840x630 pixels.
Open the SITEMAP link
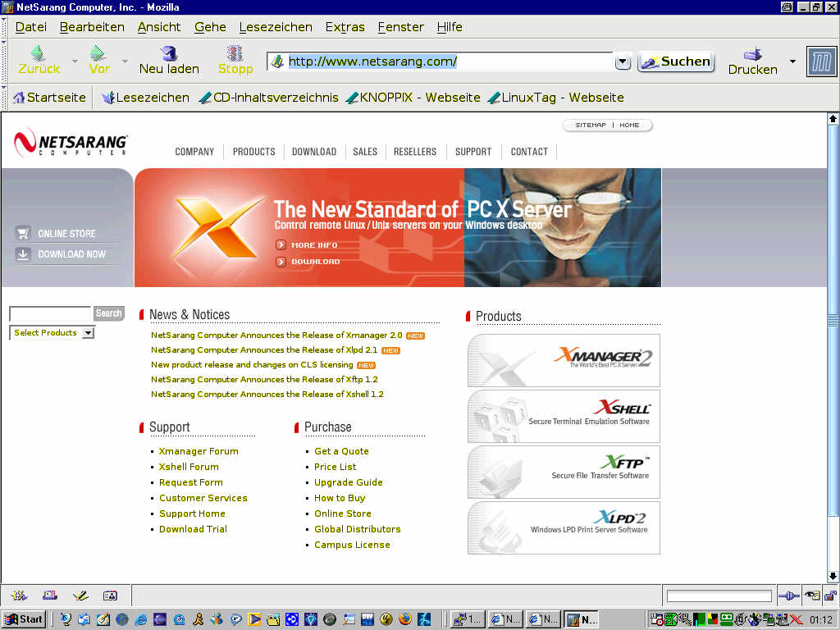[591, 126]
